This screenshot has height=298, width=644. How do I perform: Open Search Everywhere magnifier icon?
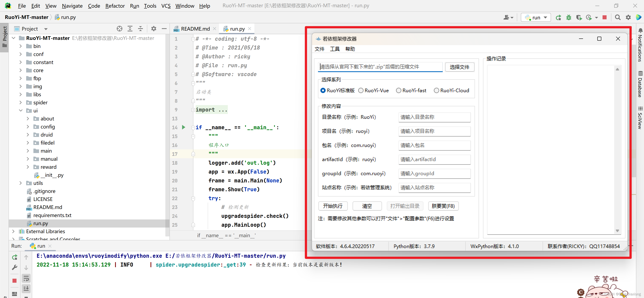pyautogui.click(x=617, y=17)
